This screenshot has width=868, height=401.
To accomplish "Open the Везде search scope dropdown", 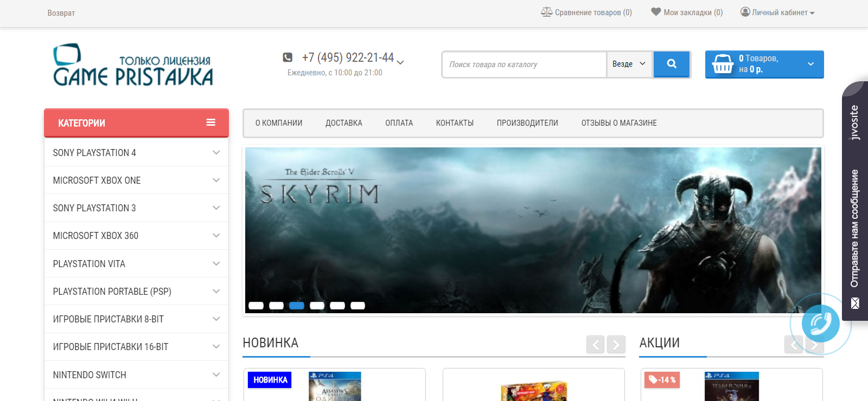I will (629, 64).
